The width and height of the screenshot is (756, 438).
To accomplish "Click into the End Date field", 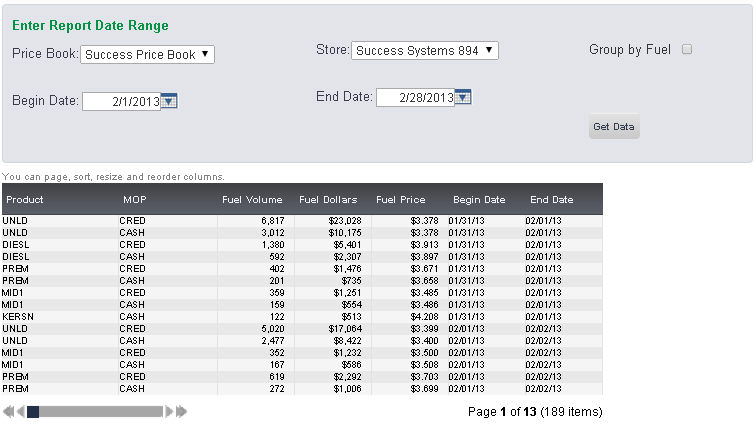I will [415, 97].
